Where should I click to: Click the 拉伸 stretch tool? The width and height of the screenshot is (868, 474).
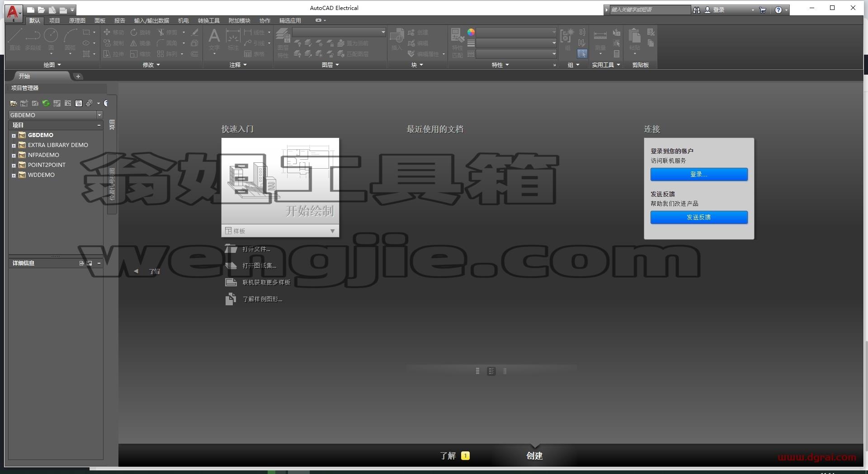pos(113,54)
